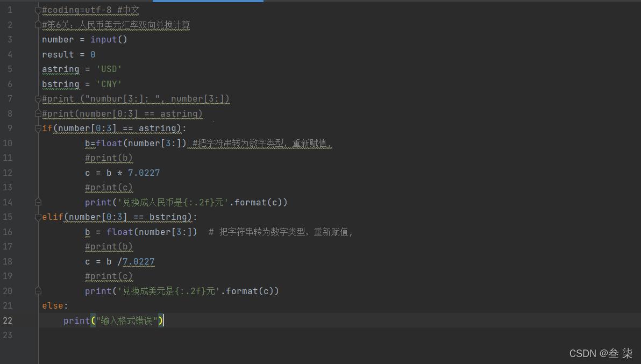Click the 'c = b /7.0227' line
The width and height of the screenshot is (641, 364).
[x=120, y=261]
